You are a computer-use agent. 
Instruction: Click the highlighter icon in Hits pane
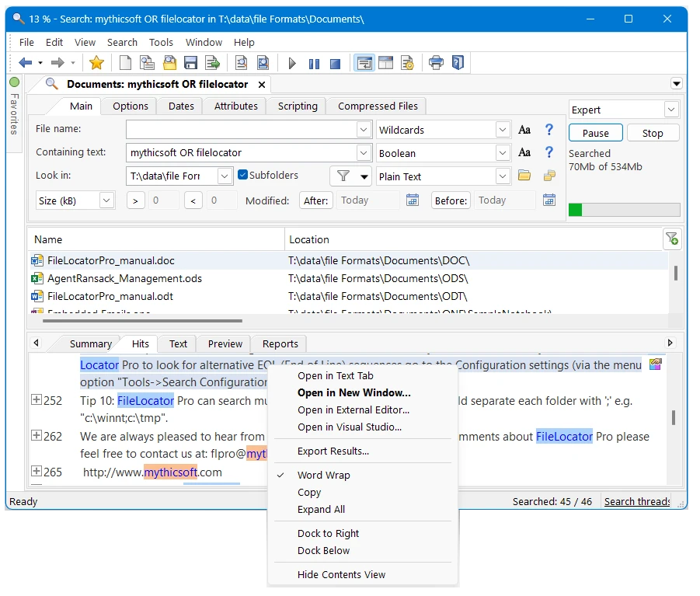pyautogui.click(x=655, y=364)
